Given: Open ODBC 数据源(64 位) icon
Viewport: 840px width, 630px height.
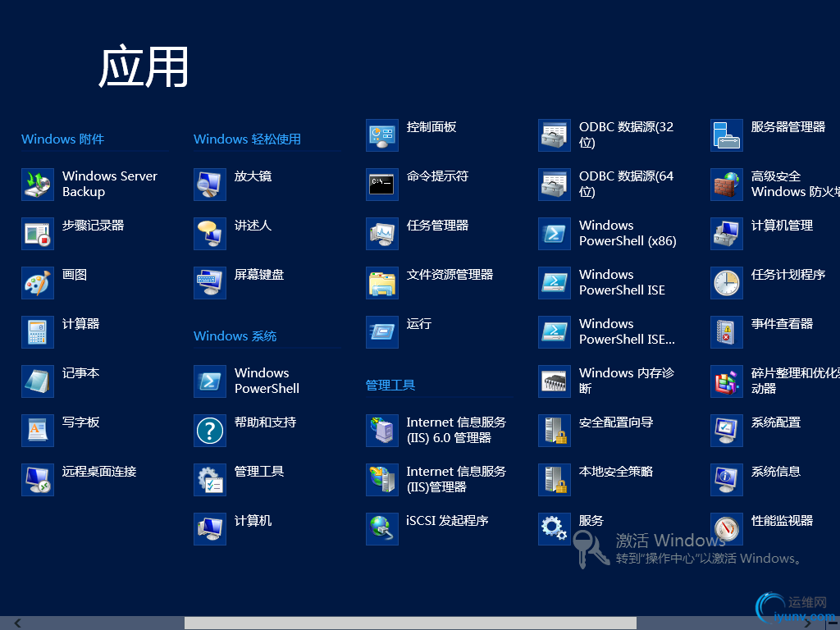Looking at the screenshot, I should pyautogui.click(x=555, y=185).
